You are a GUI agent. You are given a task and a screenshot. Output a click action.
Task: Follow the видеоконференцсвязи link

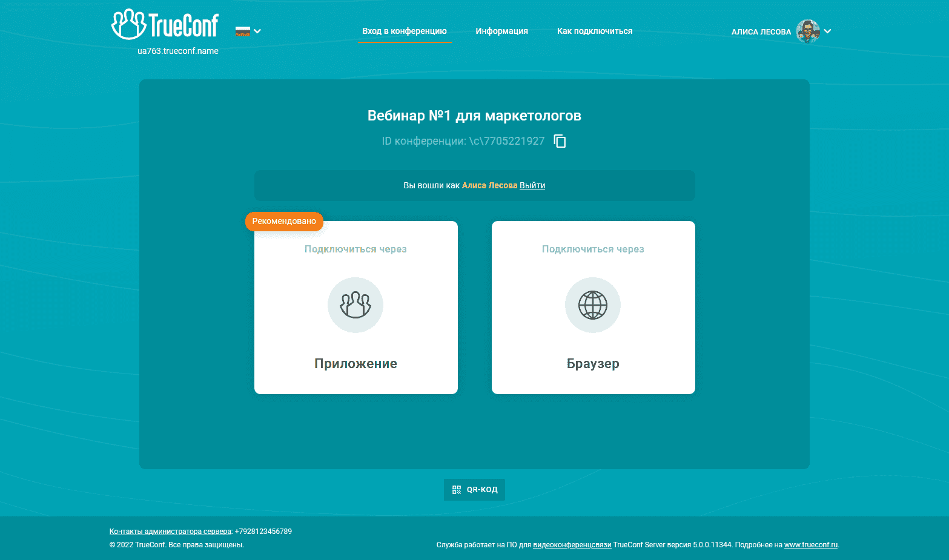(x=572, y=545)
